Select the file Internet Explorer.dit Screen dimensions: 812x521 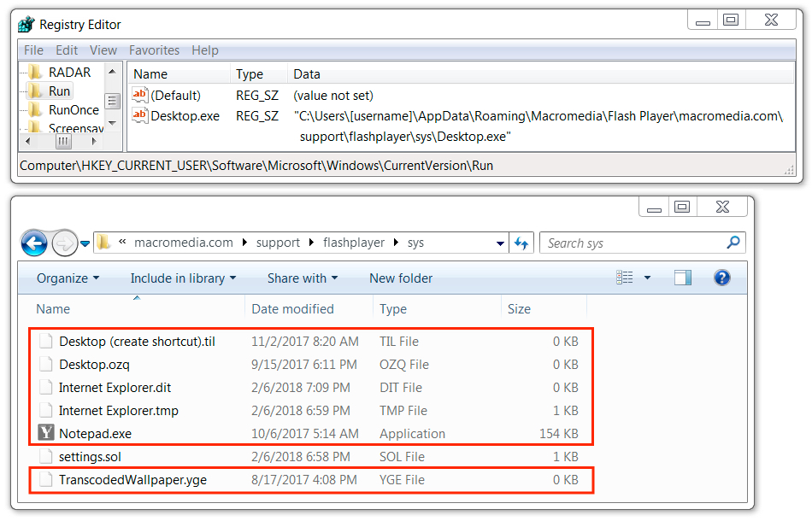pyautogui.click(x=115, y=388)
